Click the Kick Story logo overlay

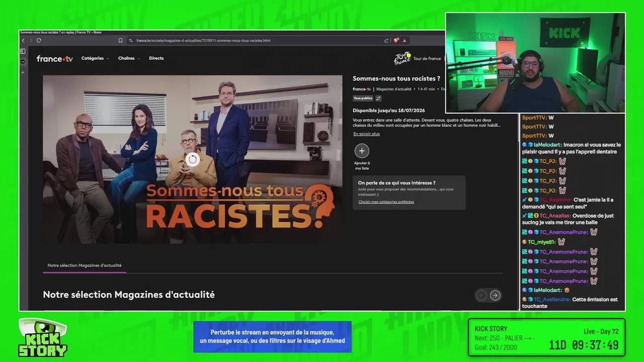pos(43,338)
